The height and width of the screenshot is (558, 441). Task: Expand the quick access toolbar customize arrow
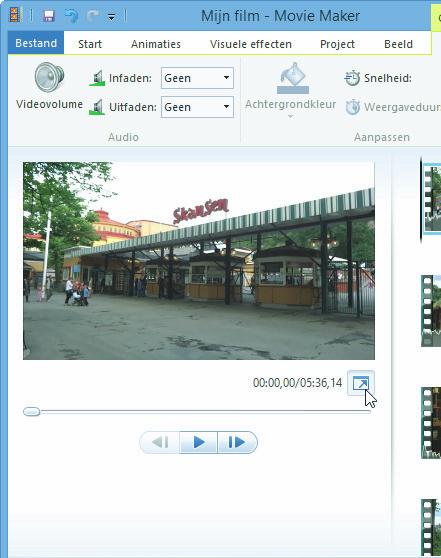pos(111,17)
